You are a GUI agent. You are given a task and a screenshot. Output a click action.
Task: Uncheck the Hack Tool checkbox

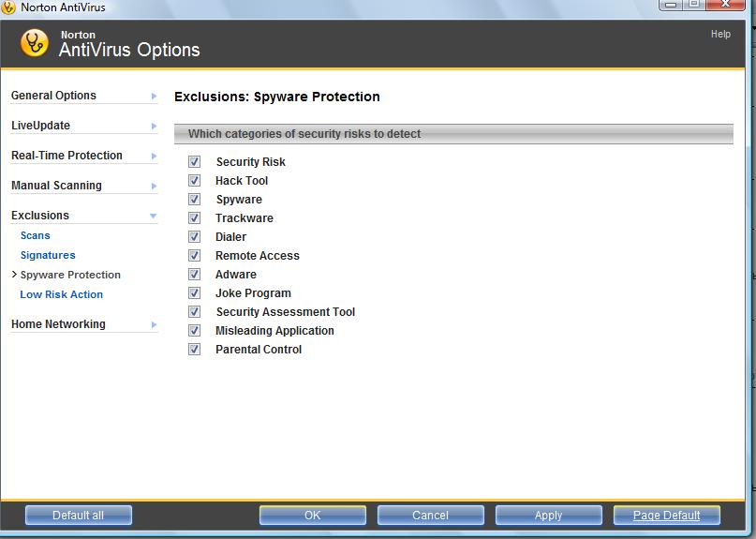click(x=194, y=181)
